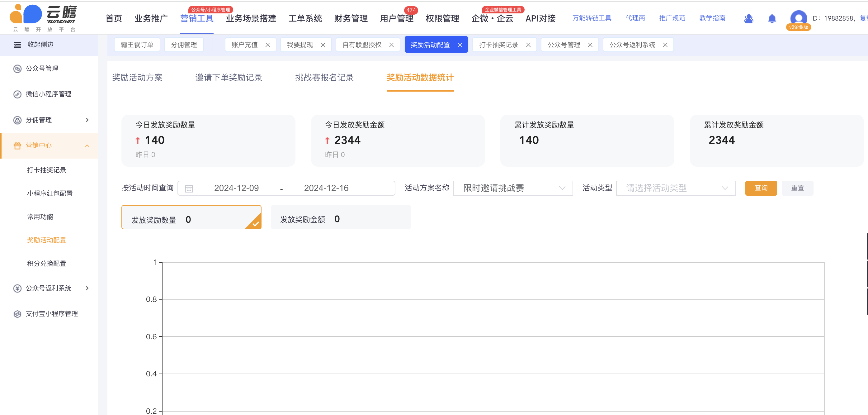Open 营销工具 in top navigation
This screenshot has width=868, height=415.
tap(196, 19)
